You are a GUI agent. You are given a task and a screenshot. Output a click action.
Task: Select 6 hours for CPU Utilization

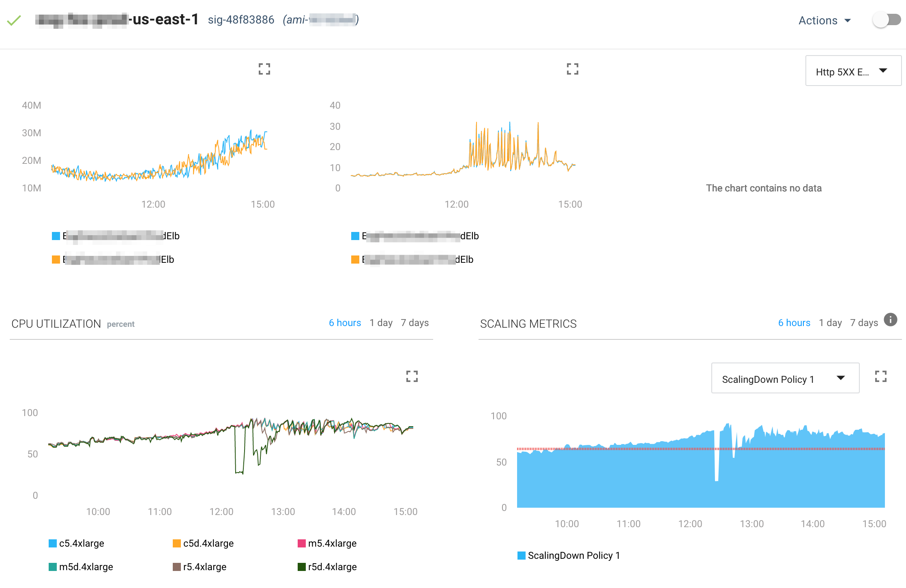pos(345,323)
